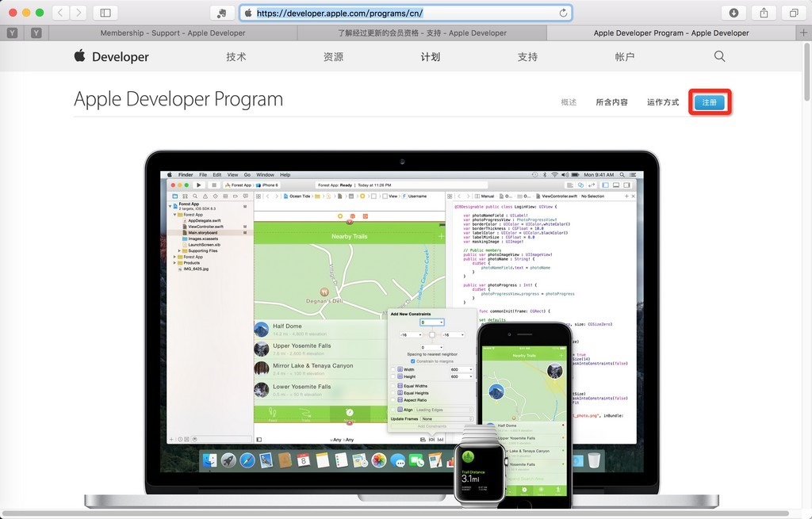The height and width of the screenshot is (519, 812).
Task: Click Safari's forward arrow button
Action: click(79, 13)
